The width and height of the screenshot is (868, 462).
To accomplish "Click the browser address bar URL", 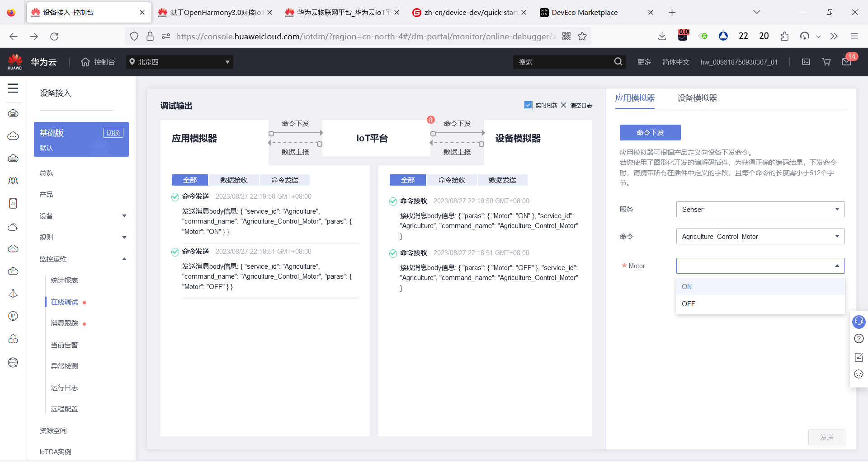I will 366,36.
